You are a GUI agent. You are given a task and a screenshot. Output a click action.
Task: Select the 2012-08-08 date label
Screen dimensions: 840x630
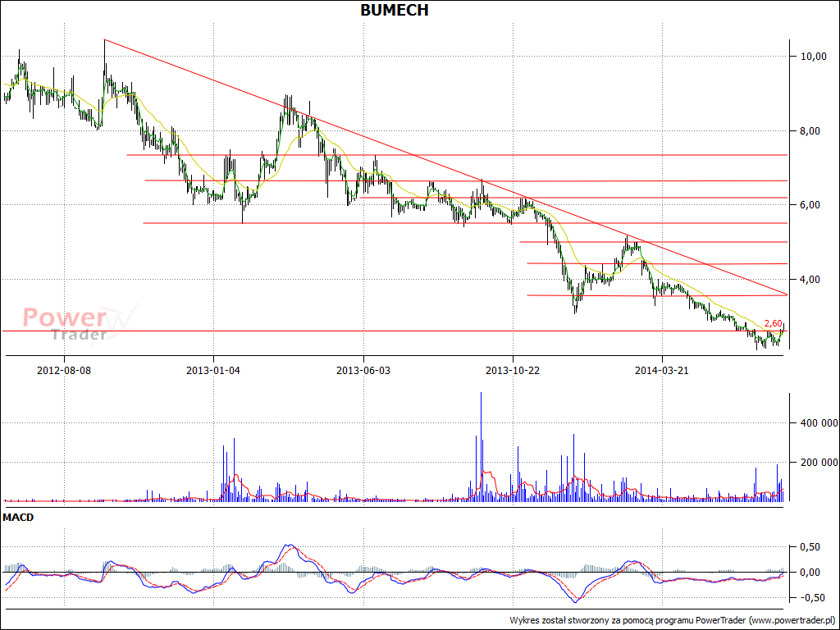[64, 370]
